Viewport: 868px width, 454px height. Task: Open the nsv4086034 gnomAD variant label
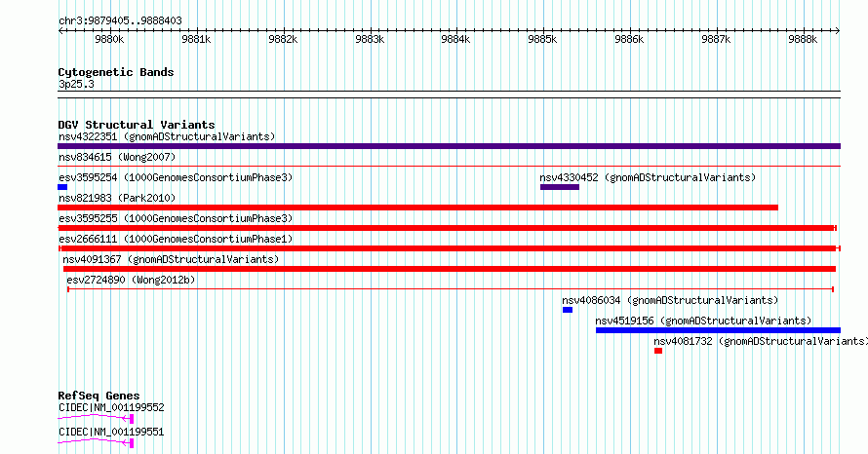pos(670,300)
